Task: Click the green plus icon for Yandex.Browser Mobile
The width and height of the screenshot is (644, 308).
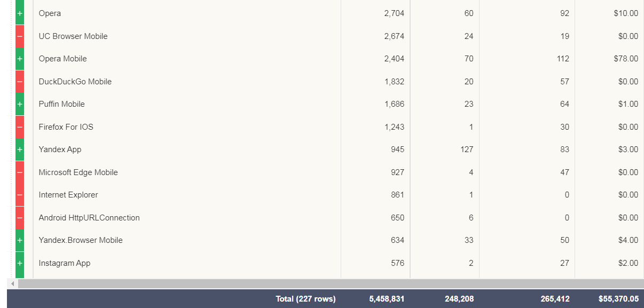Action: 20,240
